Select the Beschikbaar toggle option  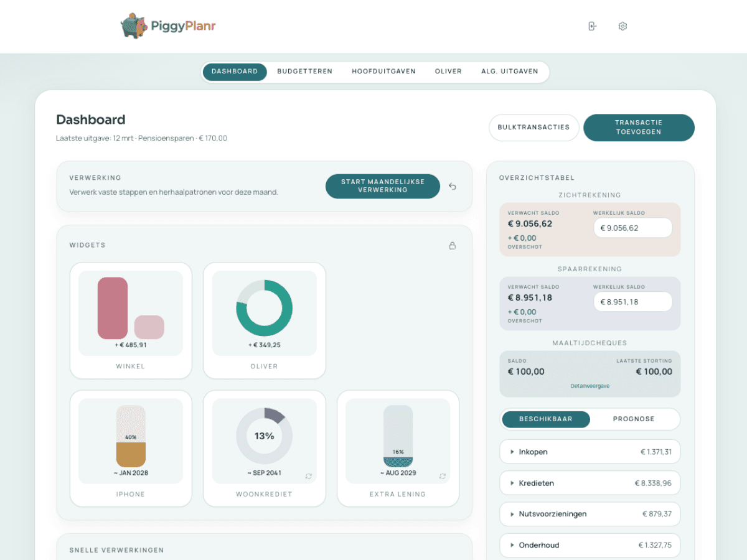click(x=545, y=419)
